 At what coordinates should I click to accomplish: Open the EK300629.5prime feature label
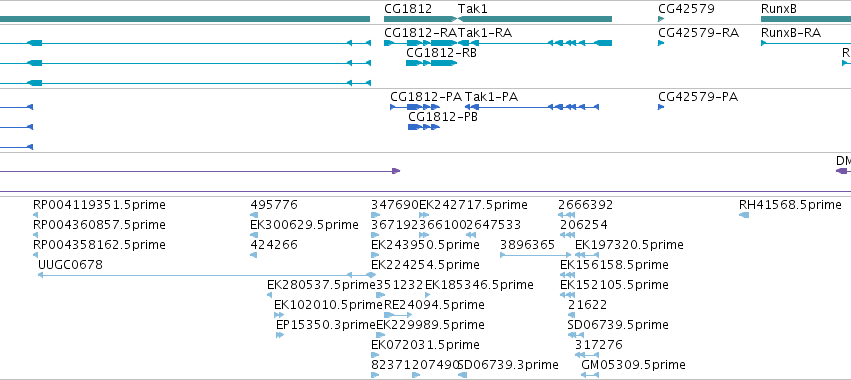click(304, 225)
